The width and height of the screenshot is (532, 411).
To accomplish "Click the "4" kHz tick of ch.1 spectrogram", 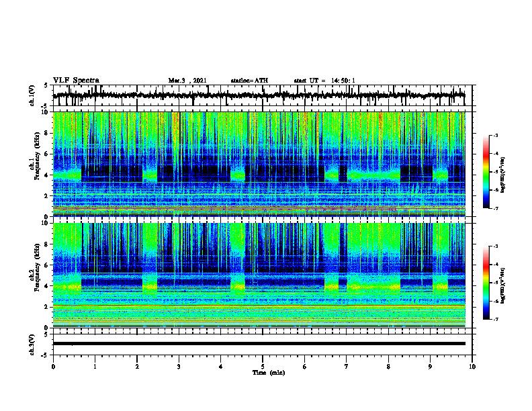I will (x=47, y=175).
